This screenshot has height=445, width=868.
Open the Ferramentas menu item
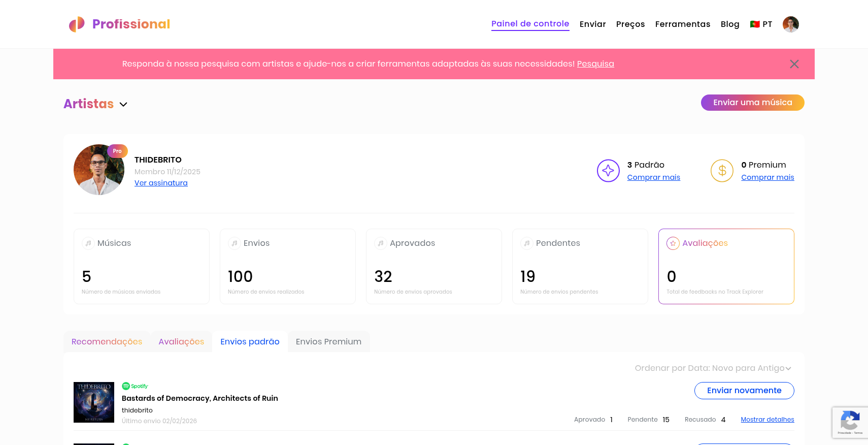coord(682,24)
